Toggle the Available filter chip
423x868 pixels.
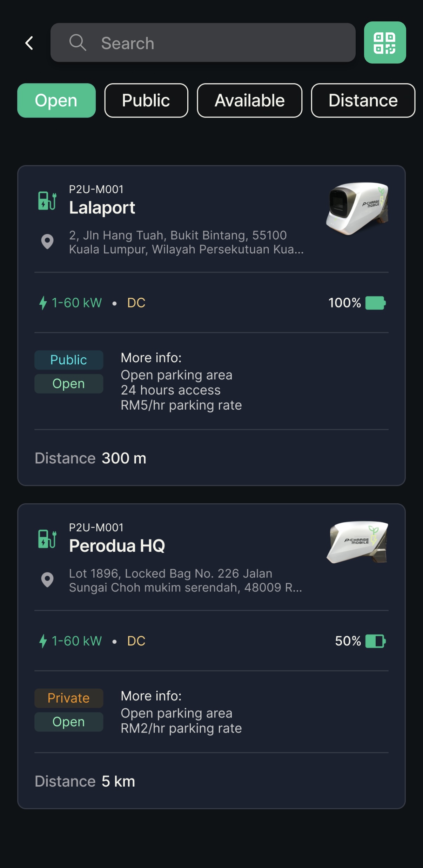pyautogui.click(x=249, y=100)
